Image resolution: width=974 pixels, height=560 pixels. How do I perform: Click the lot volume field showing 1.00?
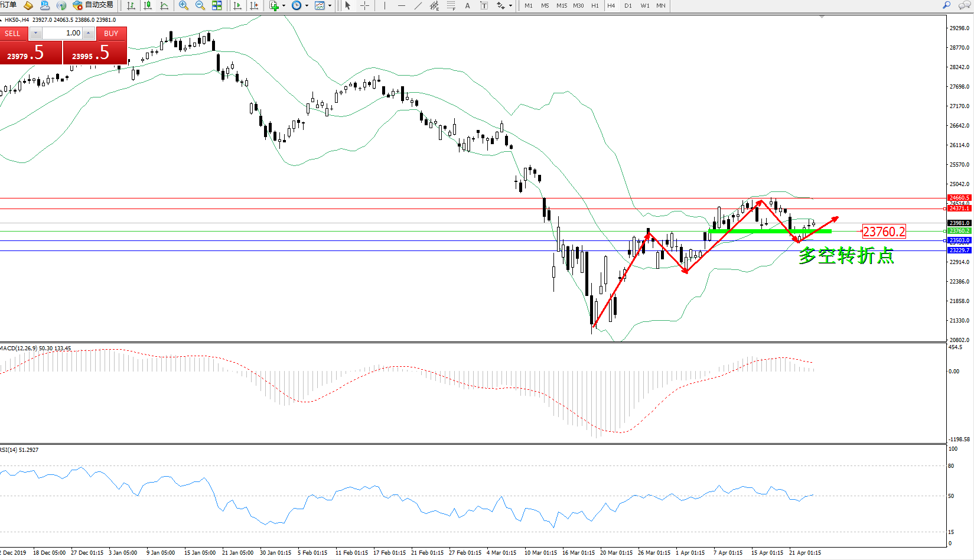(62, 33)
